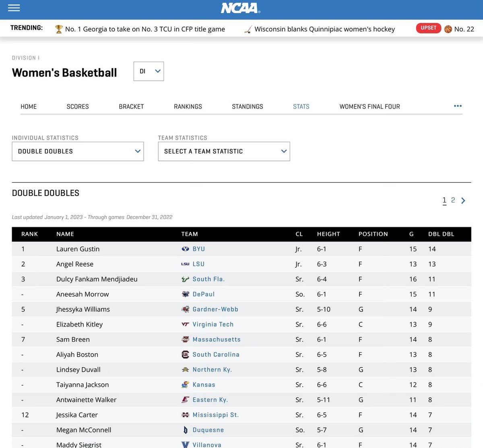This screenshot has height=448, width=483.
Task: Click the Kansas Jayhawk logo
Action: pos(185,385)
